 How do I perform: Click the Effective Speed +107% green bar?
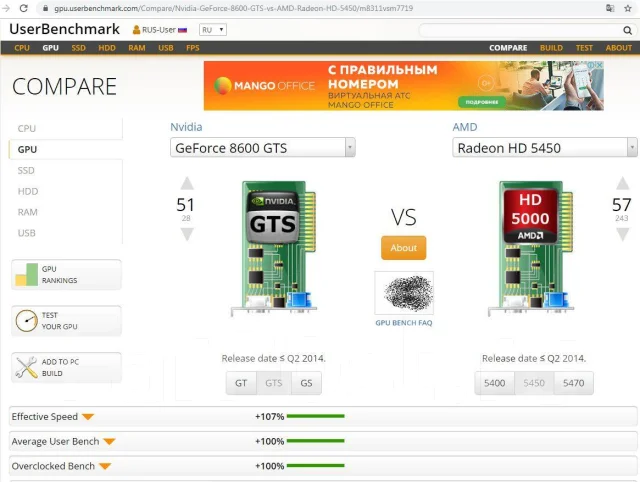point(316,416)
